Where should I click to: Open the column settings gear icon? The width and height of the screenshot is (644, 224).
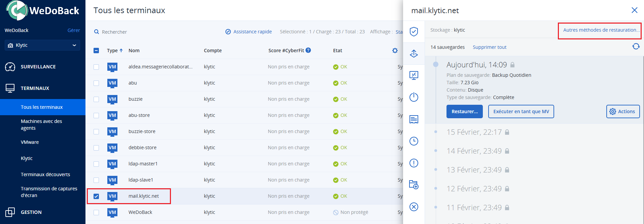[395, 51]
